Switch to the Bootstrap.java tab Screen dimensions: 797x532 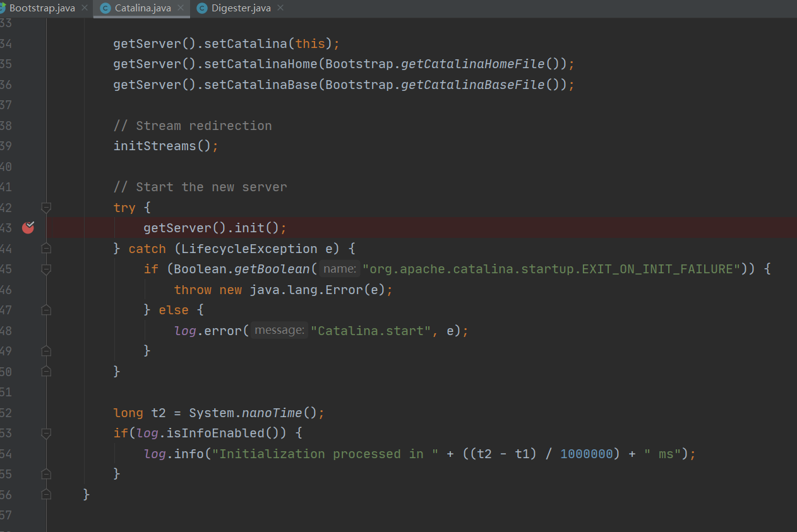(42, 8)
